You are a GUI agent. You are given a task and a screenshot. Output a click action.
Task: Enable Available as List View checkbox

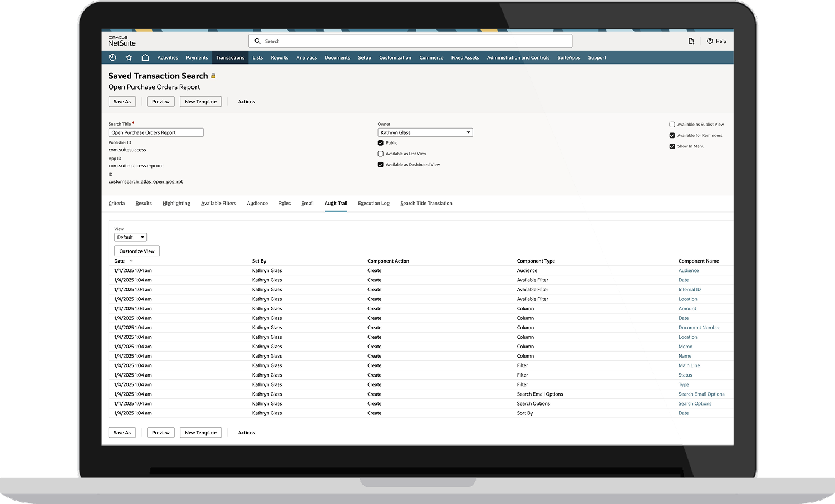coord(381,154)
